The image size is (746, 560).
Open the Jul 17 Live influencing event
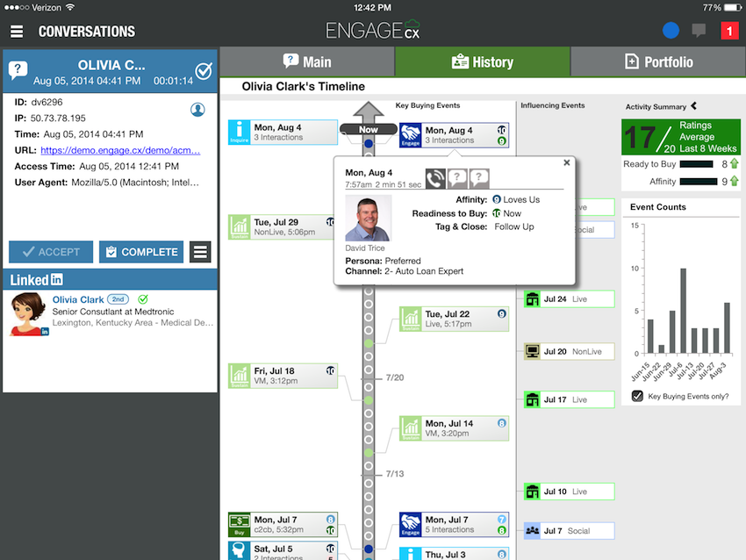pyautogui.click(x=569, y=399)
